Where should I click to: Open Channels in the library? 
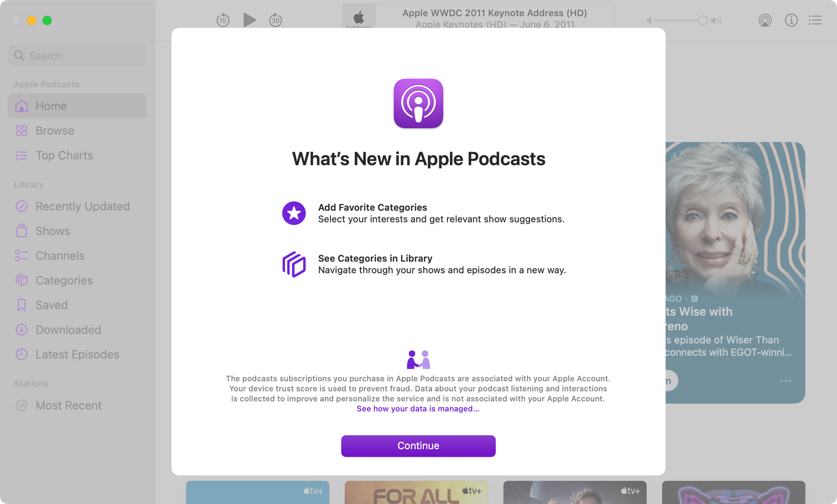77,256
